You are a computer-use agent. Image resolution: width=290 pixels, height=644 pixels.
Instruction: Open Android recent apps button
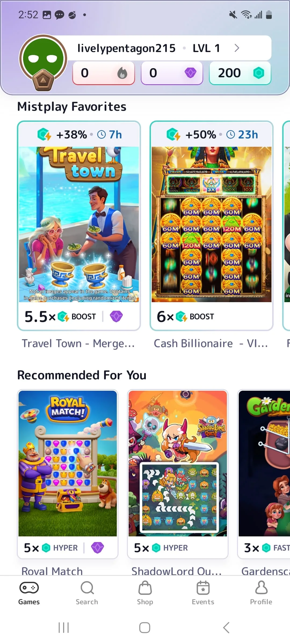click(64, 628)
